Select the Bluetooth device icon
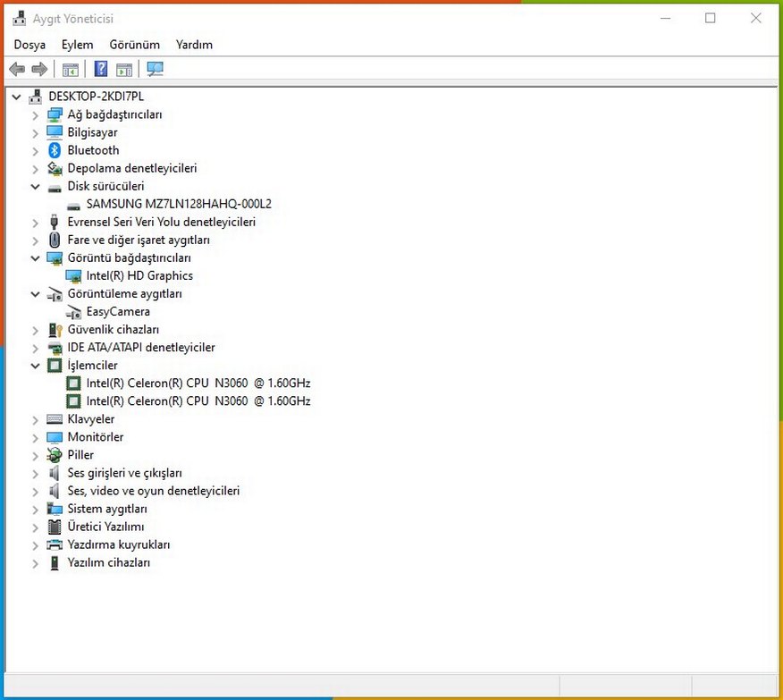The height and width of the screenshot is (700, 783). pyautogui.click(x=54, y=150)
